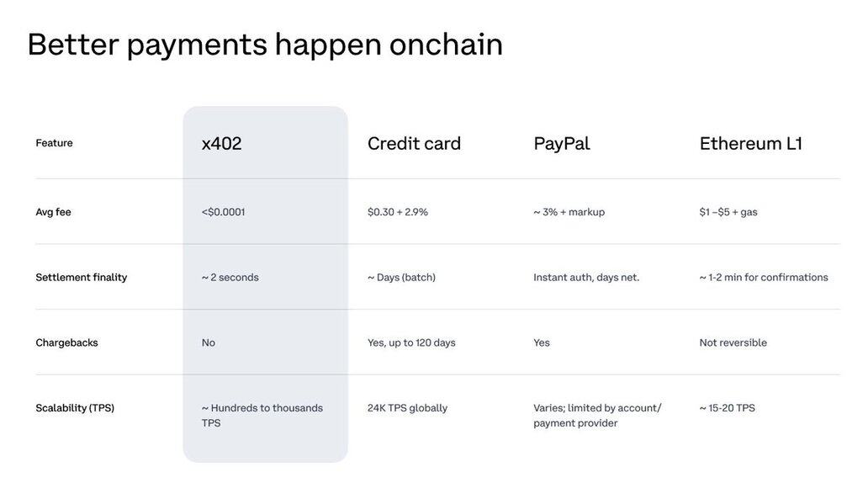
Task: Select the PayPal column header
Action: coord(562,143)
